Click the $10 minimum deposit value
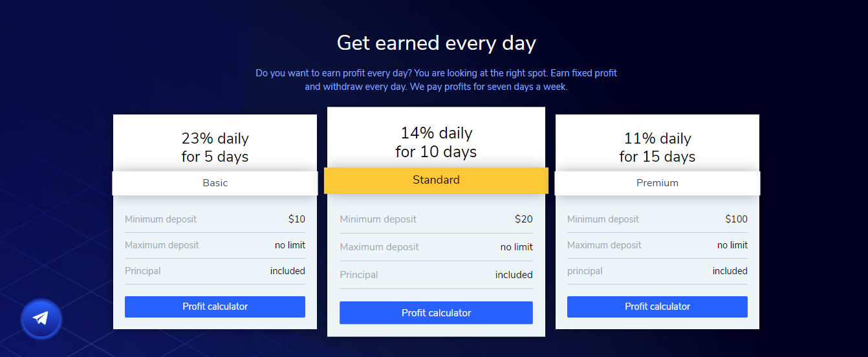Image resolution: width=868 pixels, height=357 pixels. coord(296,219)
